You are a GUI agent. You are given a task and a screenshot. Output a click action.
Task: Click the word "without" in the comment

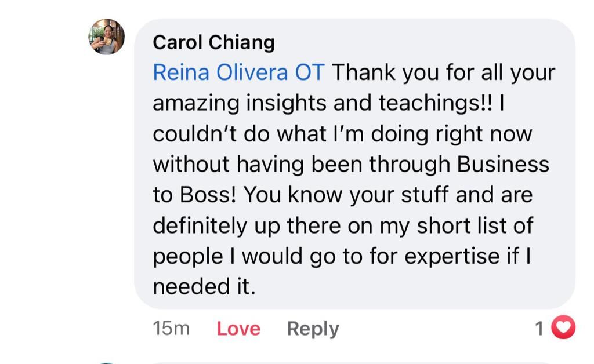pyautogui.click(x=191, y=165)
